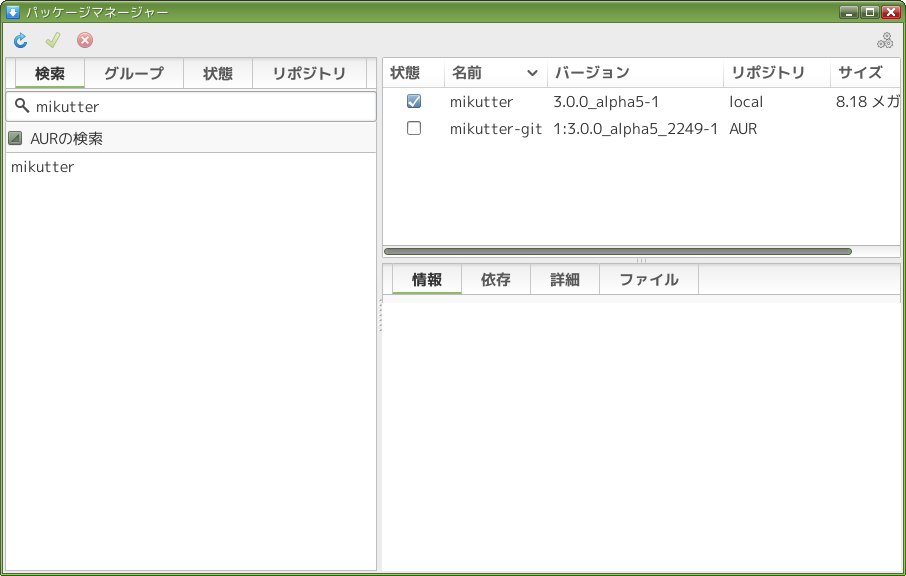Image resolution: width=906 pixels, height=576 pixels.
Task: Select the 情報 details tab
Action: point(427,280)
